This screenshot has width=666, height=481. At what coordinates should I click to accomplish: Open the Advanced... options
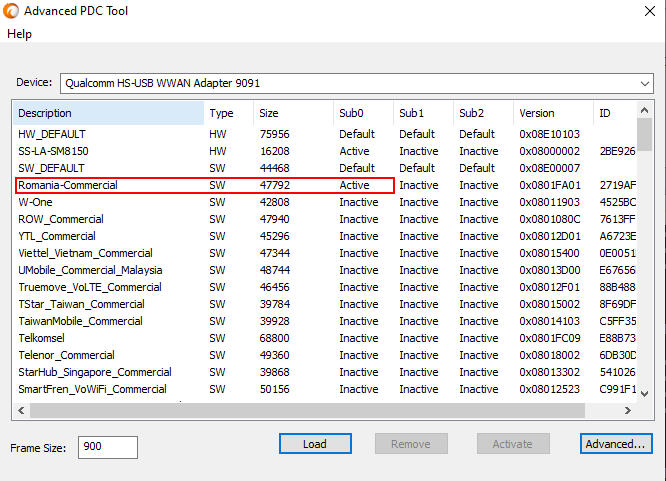616,444
